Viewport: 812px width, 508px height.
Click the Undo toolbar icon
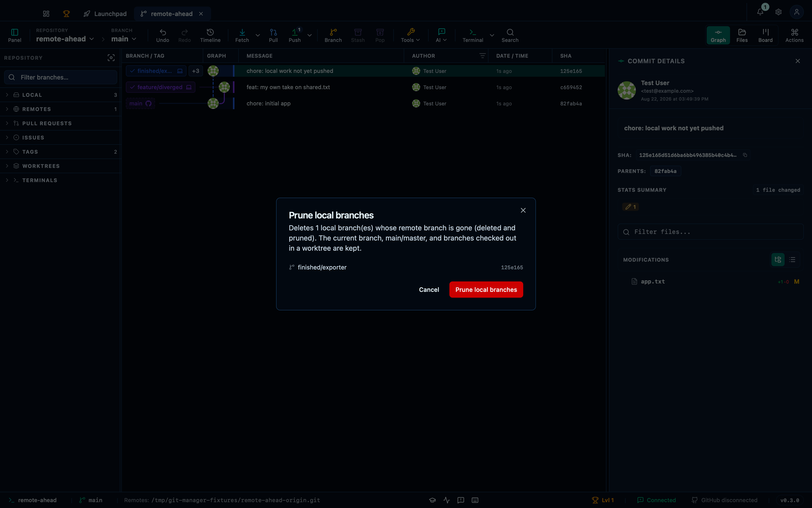[x=163, y=35]
